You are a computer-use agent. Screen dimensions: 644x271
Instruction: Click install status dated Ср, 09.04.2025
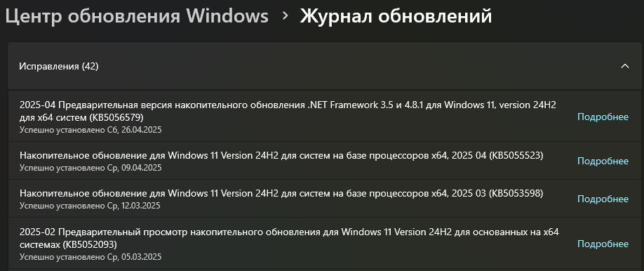(90, 168)
